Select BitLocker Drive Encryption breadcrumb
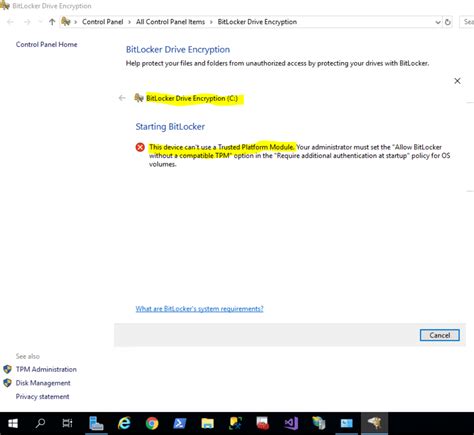 pyautogui.click(x=257, y=22)
